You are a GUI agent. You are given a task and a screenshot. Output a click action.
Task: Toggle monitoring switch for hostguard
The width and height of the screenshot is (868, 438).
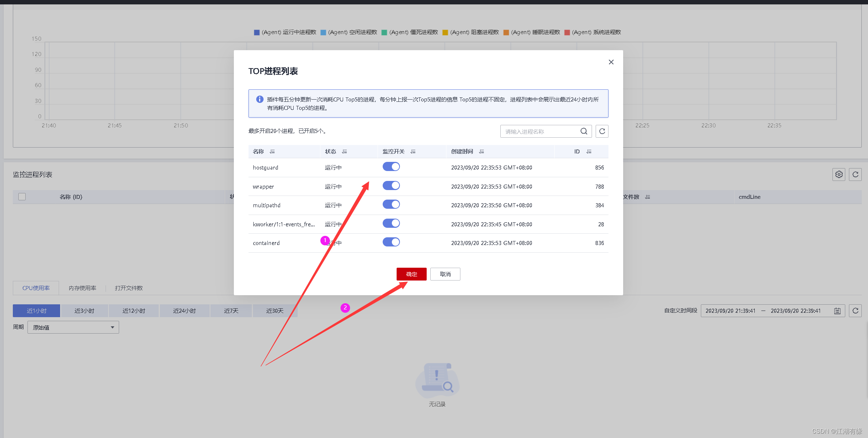tap(391, 167)
